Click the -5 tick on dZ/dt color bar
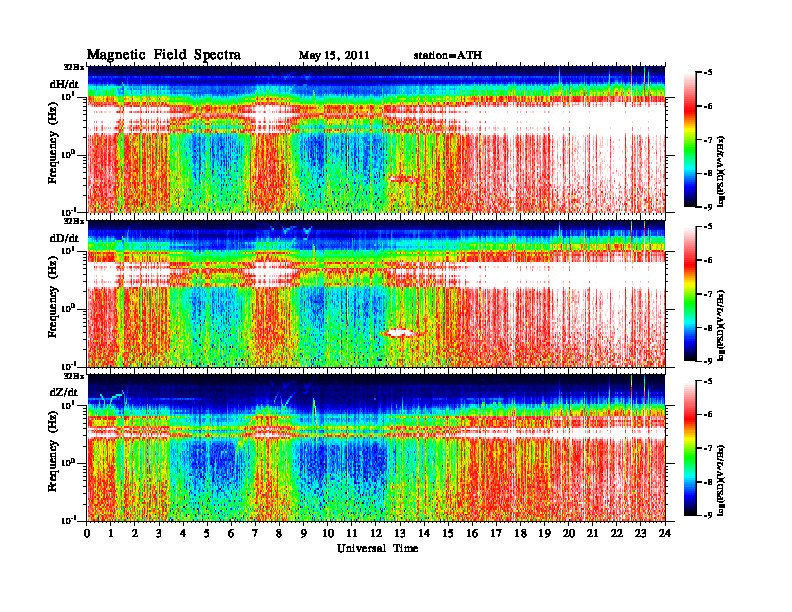This screenshot has height=612, width=792. [x=708, y=381]
